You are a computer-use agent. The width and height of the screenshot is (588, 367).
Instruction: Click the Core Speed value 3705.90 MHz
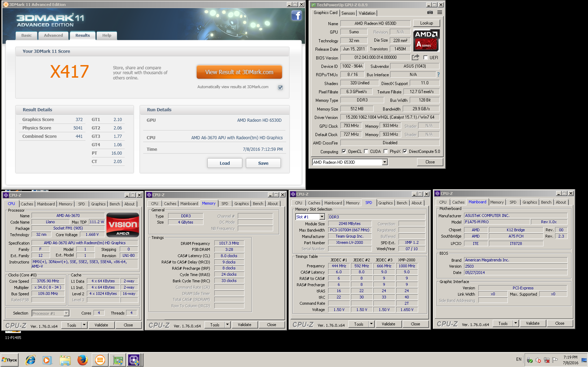coord(48,281)
